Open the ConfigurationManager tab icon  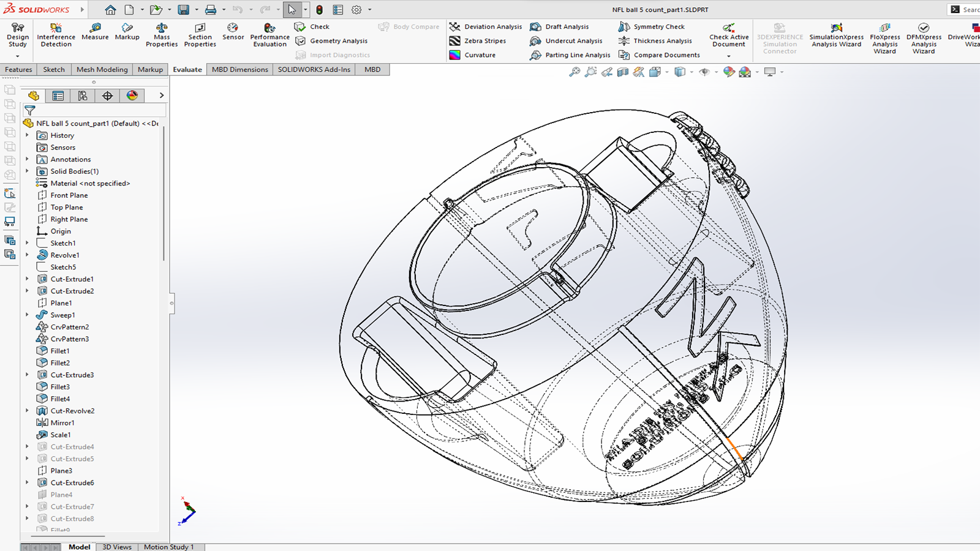click(83, 96)
